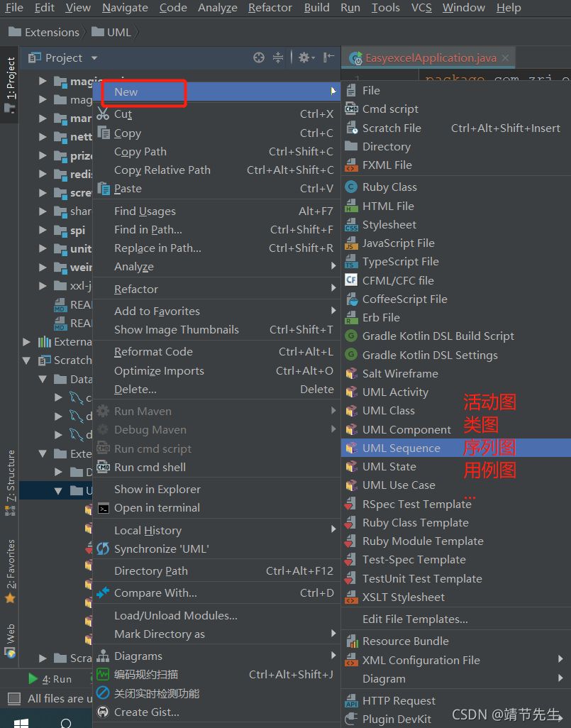
Task: Select UML Use Case entry
Action: click(456, 485)
